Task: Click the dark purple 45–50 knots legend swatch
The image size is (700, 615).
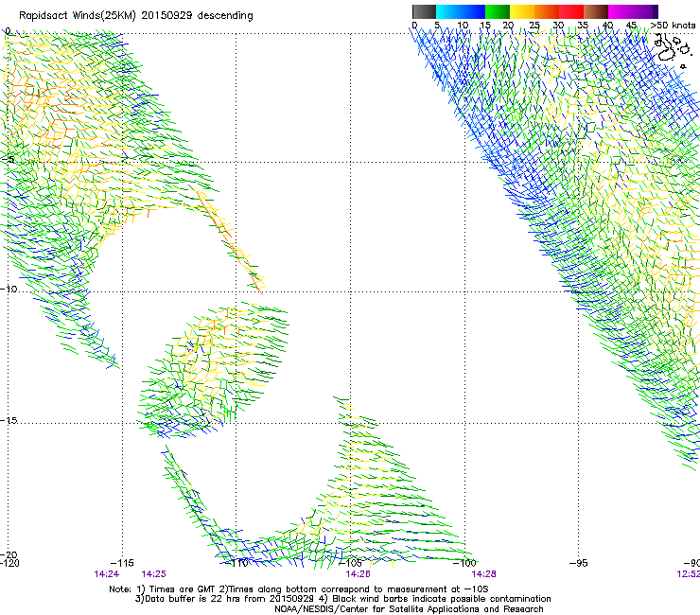Action: coord(645,11)
